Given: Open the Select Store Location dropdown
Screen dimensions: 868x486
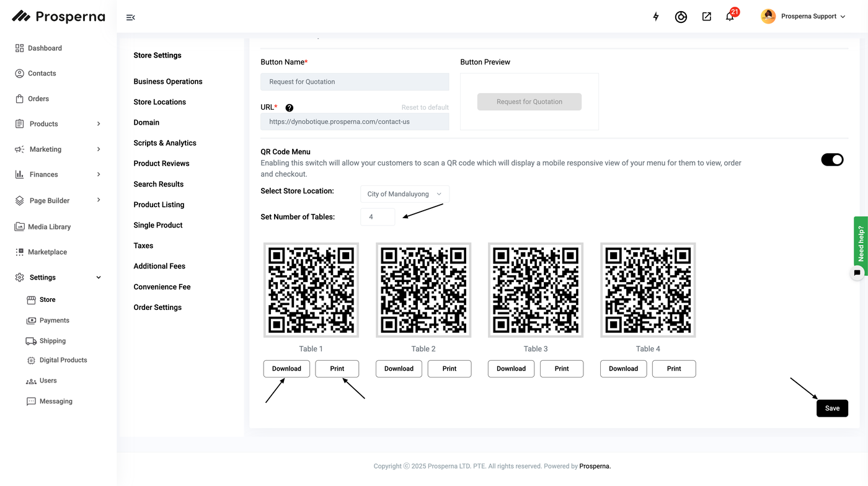Looking at the screenshot, I should (404, 194).
